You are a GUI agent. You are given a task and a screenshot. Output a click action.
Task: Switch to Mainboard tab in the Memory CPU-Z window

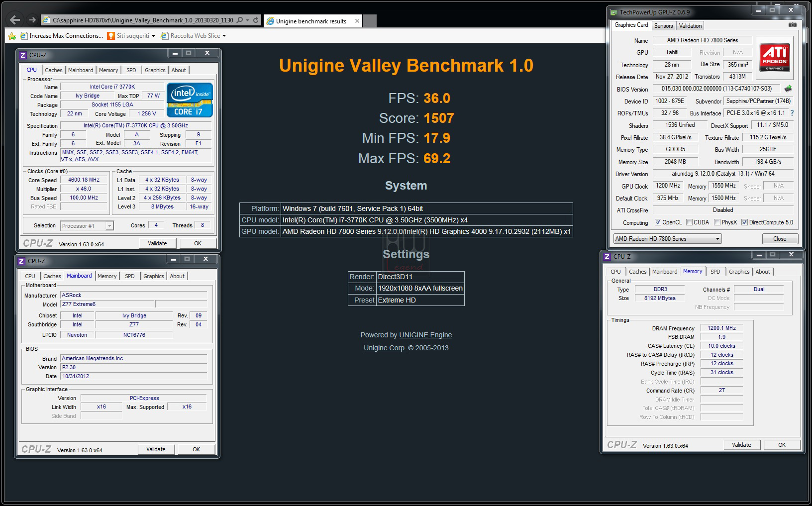[665, 272]
